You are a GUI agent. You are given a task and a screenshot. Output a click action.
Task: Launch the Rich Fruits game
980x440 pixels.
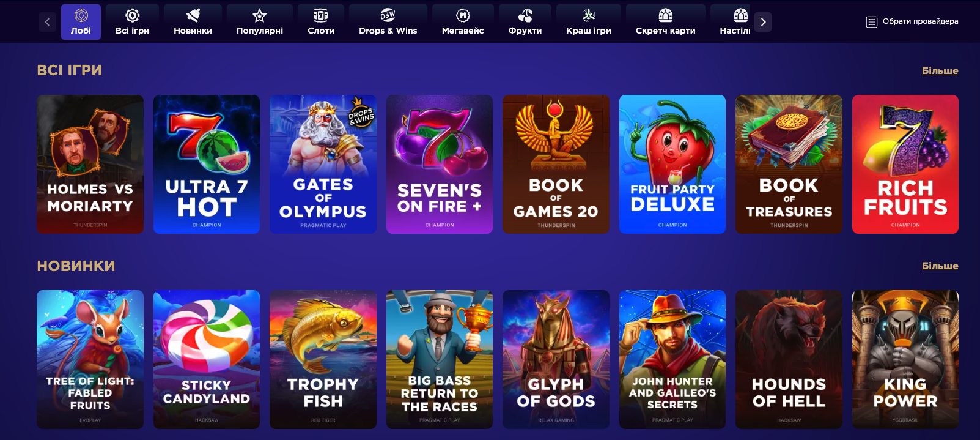905,164
